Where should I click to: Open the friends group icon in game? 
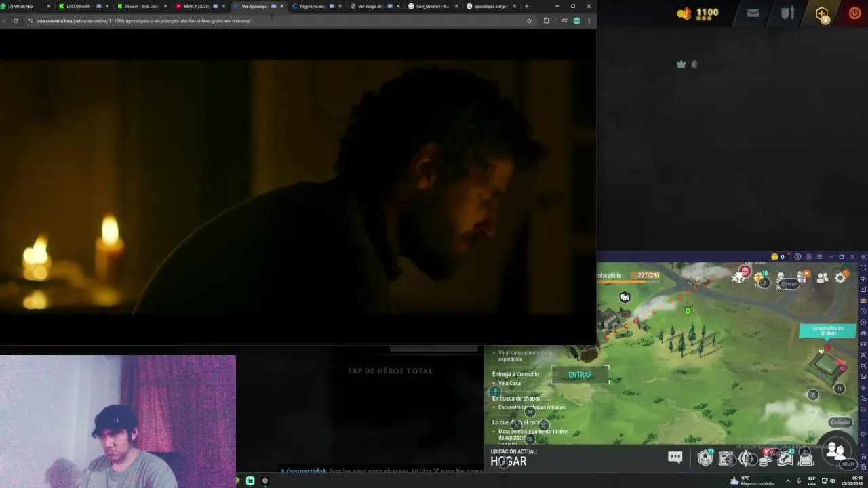[823, 277]
